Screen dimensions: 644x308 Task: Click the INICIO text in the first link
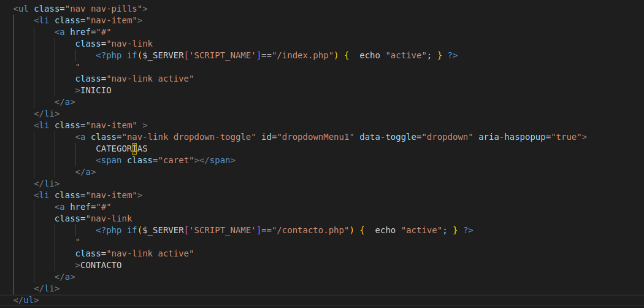pos(96,90)
